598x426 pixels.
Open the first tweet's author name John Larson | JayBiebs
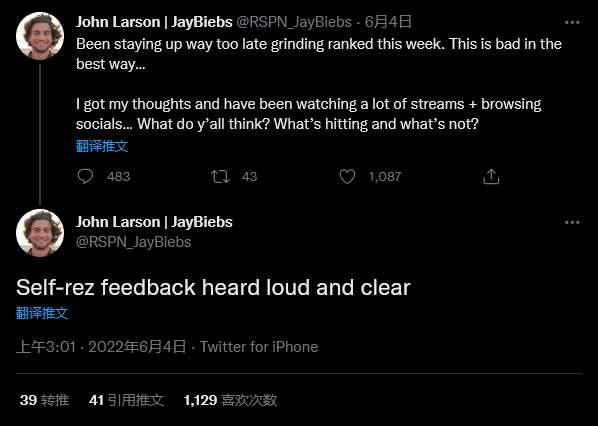pyautogui.click(x=154, y=22)
